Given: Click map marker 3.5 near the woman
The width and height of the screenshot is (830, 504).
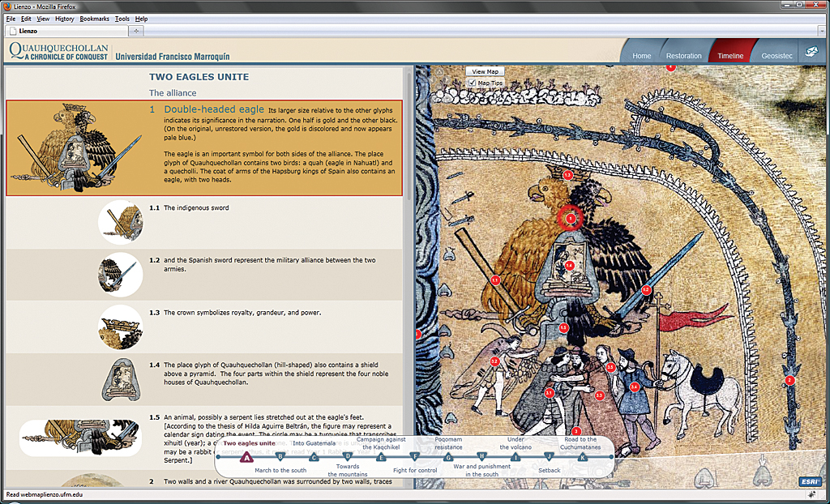Looking at the screenshot, I should click(610, 367).
